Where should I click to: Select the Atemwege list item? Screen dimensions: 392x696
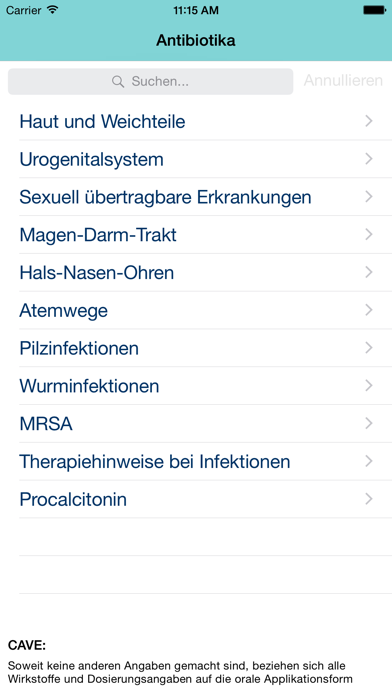click(196, 310)
